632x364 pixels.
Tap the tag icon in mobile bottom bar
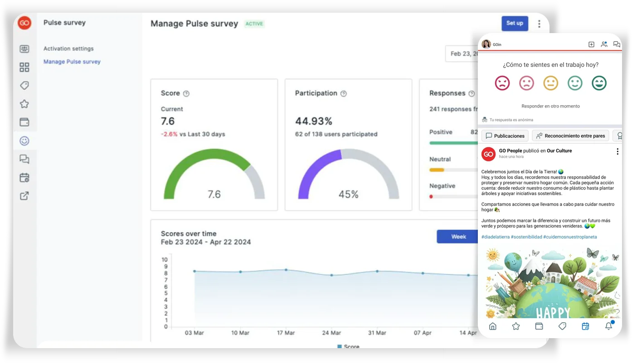(562, 326)
